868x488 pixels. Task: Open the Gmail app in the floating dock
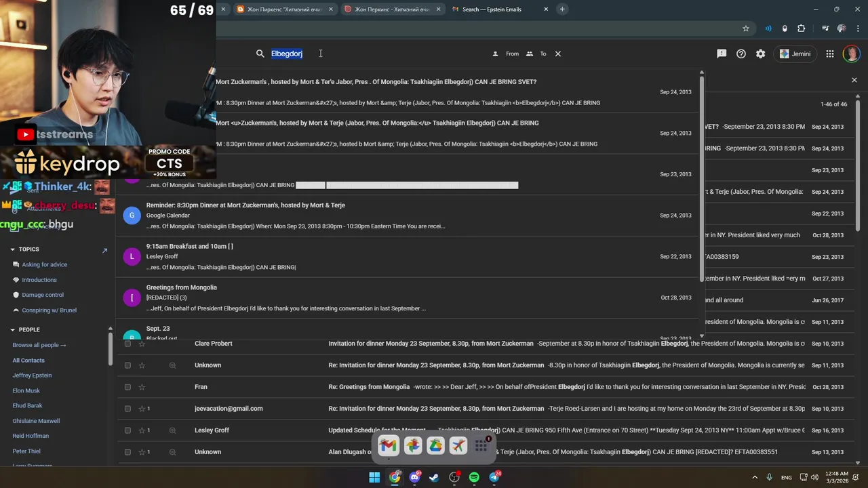[388, 445]
